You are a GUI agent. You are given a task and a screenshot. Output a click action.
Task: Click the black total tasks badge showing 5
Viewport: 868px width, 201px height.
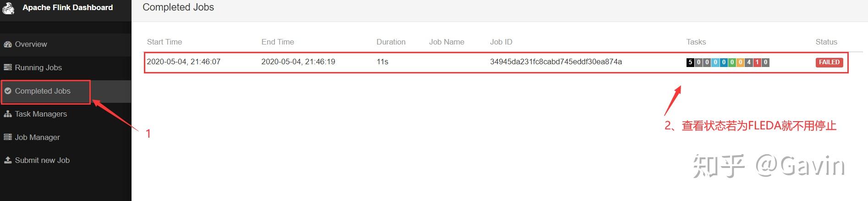click(x=690, y=62)
